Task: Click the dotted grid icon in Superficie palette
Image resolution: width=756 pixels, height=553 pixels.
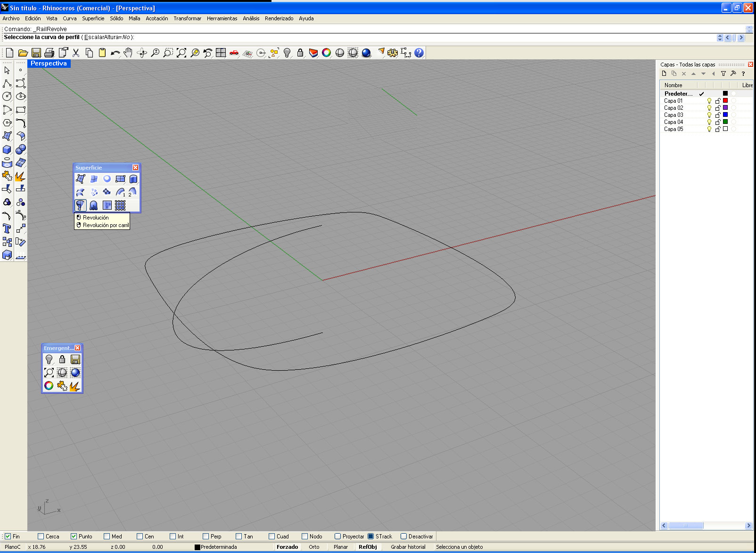Action: click(120, 205)
